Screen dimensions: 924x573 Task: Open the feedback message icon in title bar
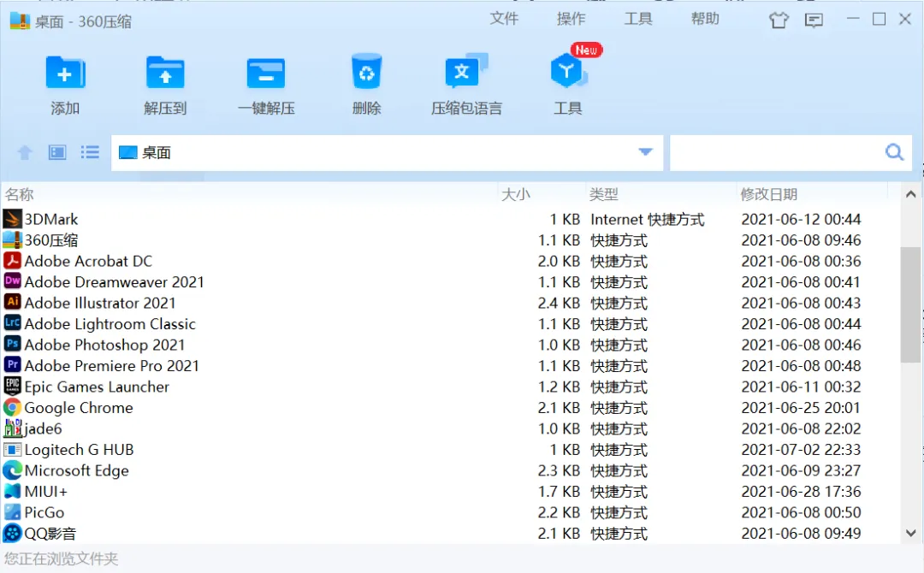tap(814, 21)
